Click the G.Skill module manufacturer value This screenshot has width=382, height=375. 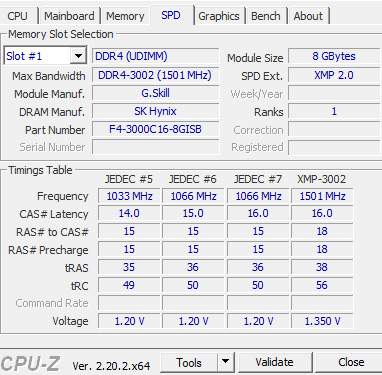click(x=156, y=93)
